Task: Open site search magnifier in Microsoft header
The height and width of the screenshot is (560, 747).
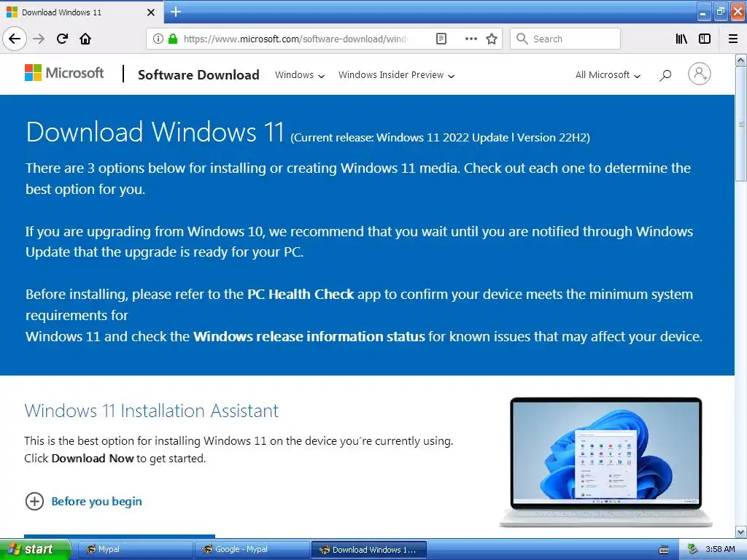Action: click(665, 75)
